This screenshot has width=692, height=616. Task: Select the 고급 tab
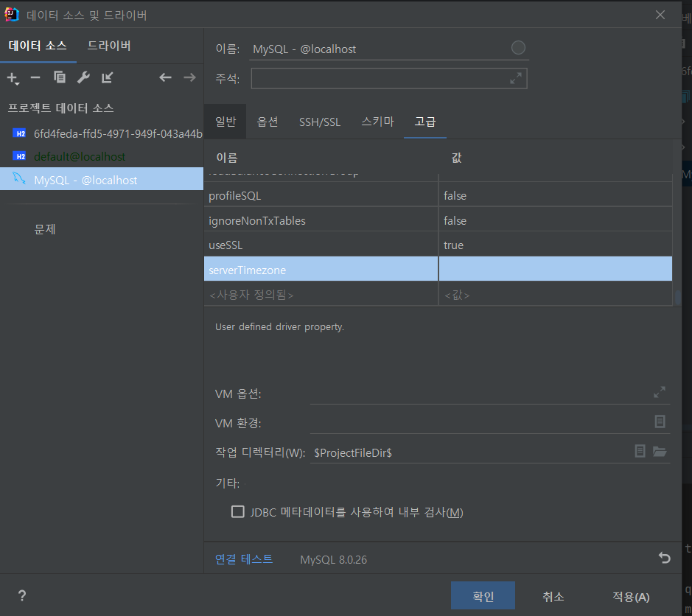click(x=425, y=122)
